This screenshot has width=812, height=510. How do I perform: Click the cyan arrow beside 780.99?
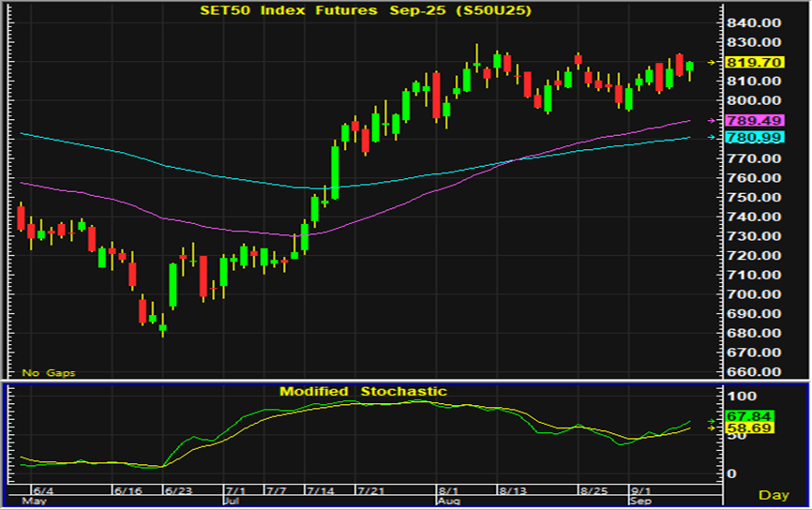click(711, 138)
